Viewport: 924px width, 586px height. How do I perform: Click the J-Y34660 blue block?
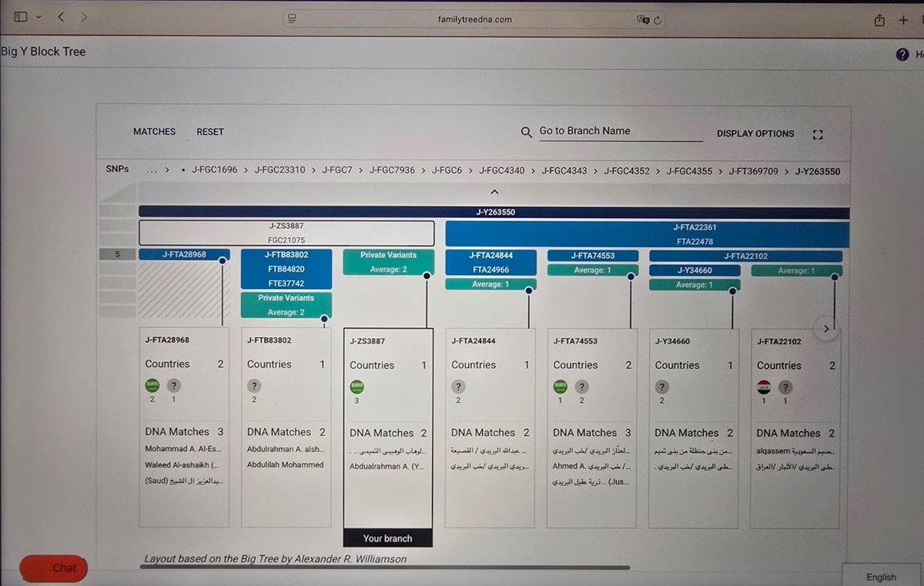click(x=695, y=270)
